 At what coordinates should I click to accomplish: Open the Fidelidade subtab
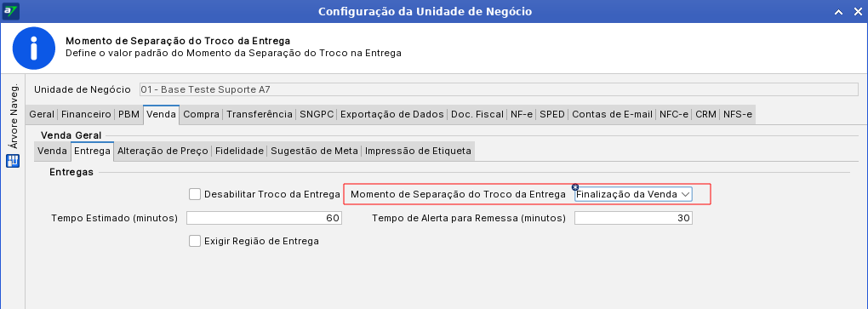point(239,151)
